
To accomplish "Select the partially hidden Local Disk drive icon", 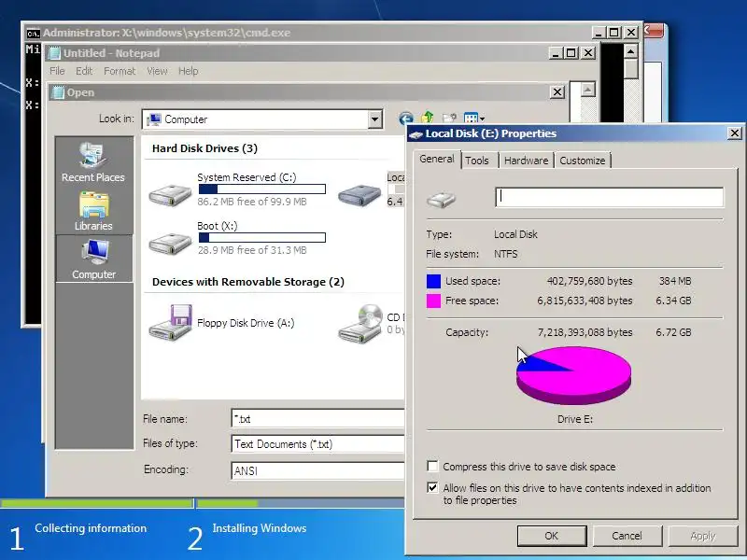I will (359, 194).
